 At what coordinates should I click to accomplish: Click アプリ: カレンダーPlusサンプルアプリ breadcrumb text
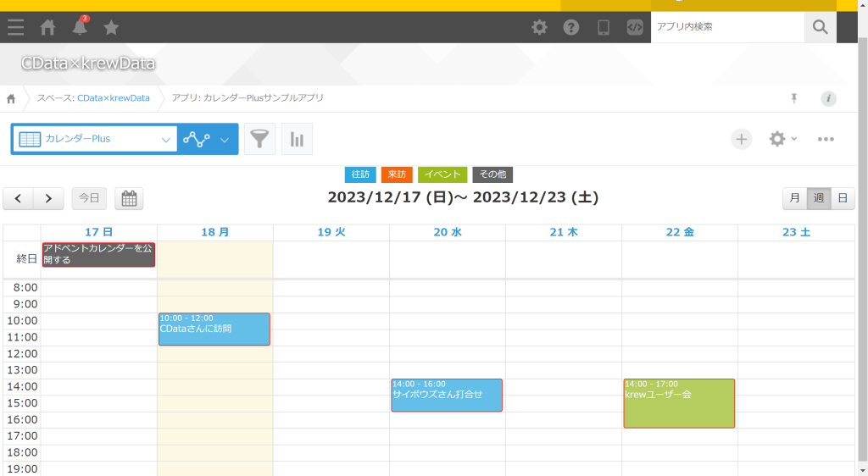(x=248, y=98)
